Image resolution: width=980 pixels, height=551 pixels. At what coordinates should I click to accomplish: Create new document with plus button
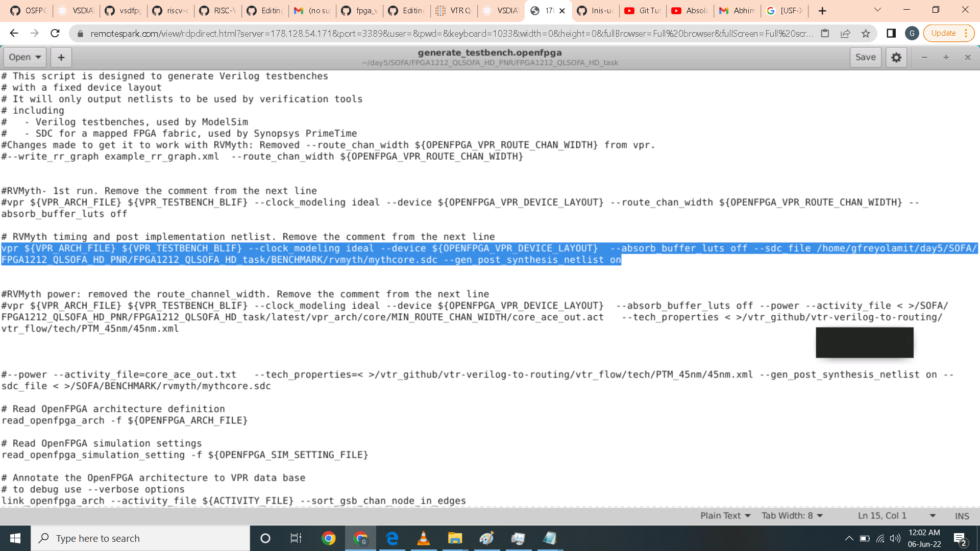[x=61, y=57]
